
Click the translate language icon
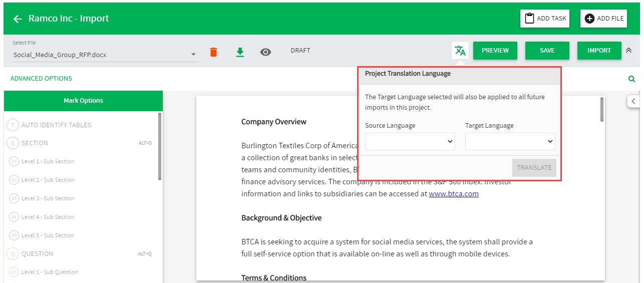coord(460,51)
